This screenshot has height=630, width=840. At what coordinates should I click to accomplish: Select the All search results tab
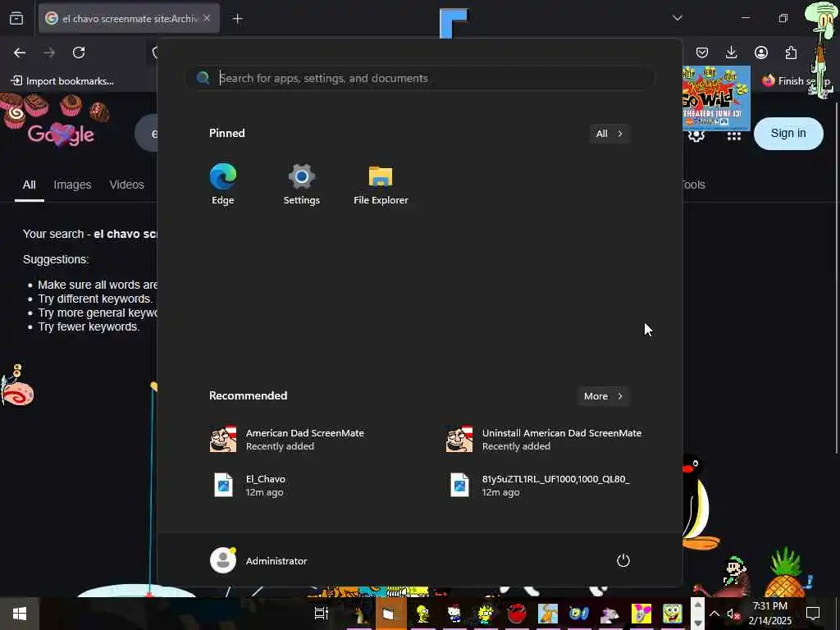pyautogui.click(x=29, y=185)
